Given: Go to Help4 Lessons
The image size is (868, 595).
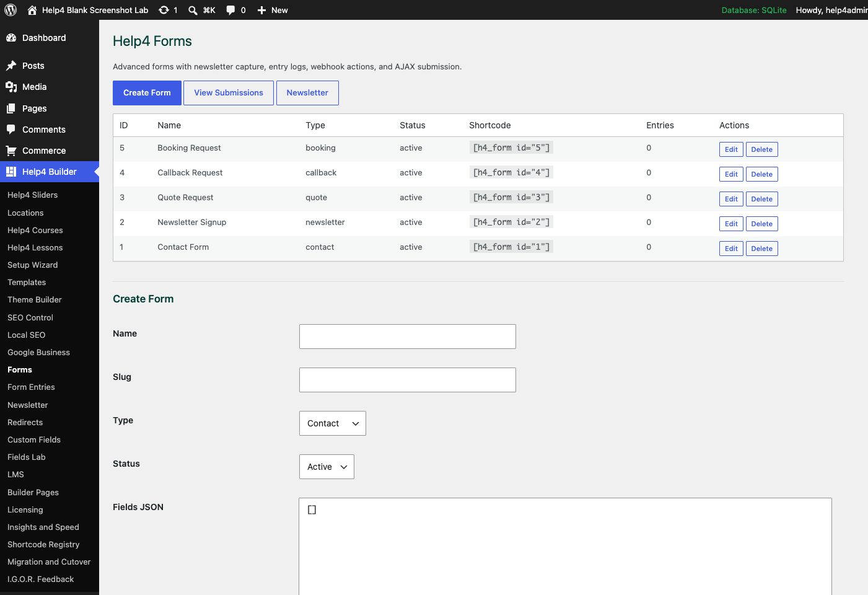Looking at the screenshot, I should pos(35,247).
